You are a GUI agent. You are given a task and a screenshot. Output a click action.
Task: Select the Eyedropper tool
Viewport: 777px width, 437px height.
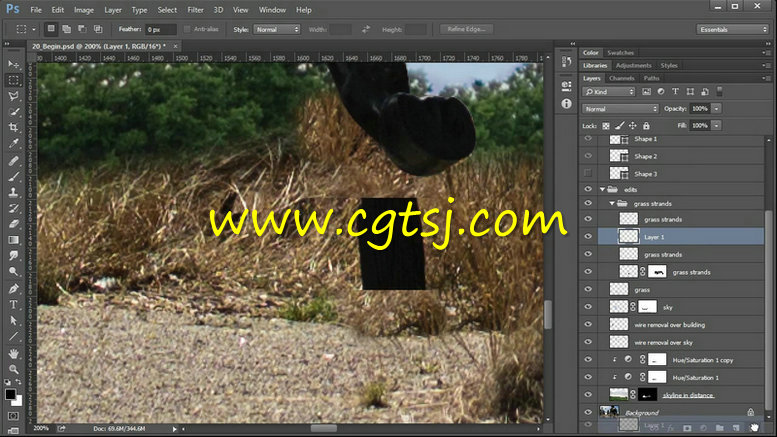(x=13, y=143)
